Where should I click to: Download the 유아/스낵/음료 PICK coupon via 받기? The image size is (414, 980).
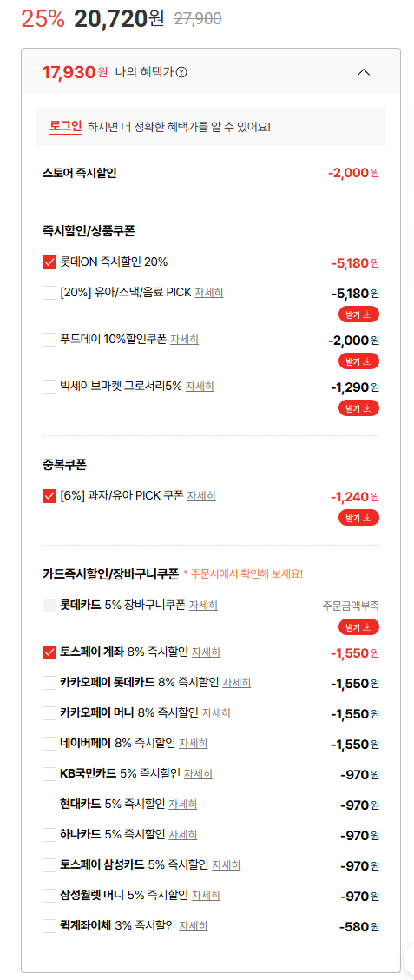pyautogui.click(x=359, y=315)
